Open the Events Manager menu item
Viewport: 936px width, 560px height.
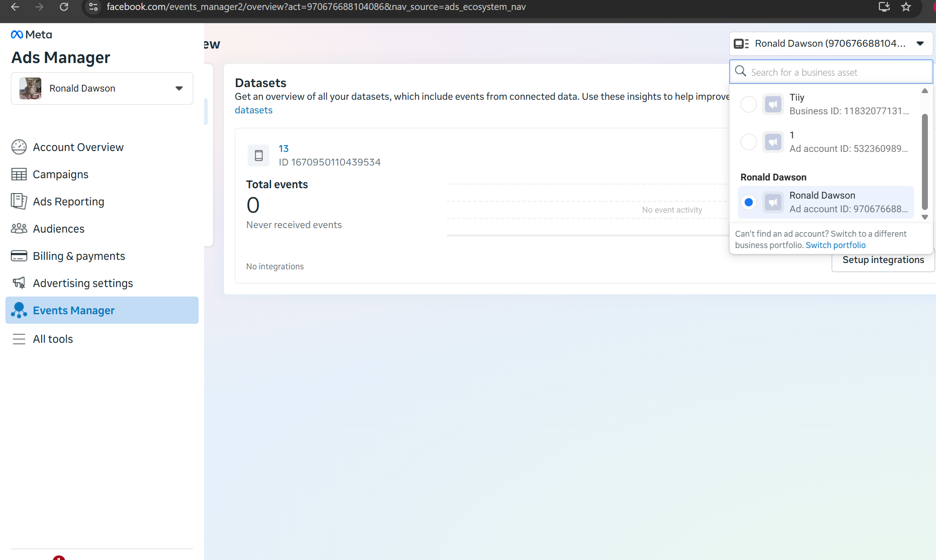74,311
